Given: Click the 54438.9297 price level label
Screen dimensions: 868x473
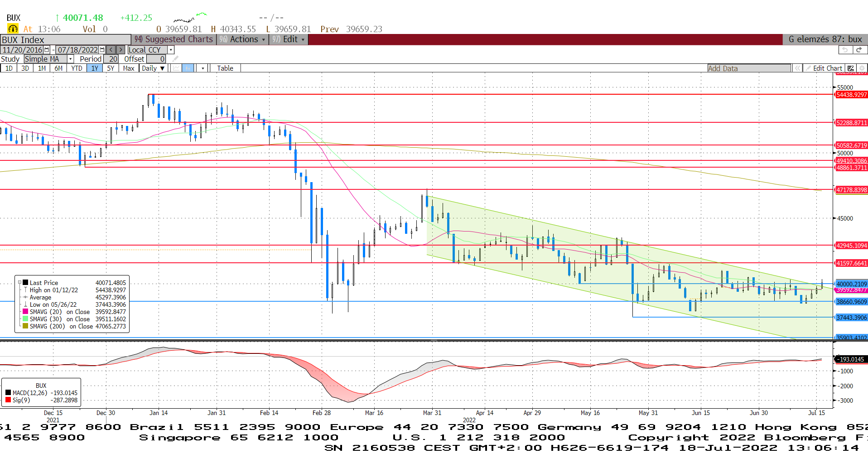Looking at the screenshot, I should click(x=852, y=95).
